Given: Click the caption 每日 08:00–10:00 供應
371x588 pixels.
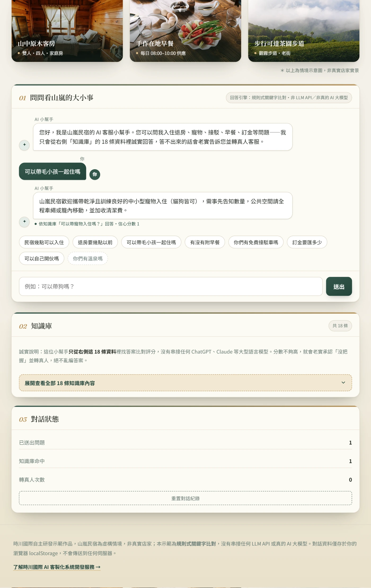Looking at the screenshot, I should [163, 53].
